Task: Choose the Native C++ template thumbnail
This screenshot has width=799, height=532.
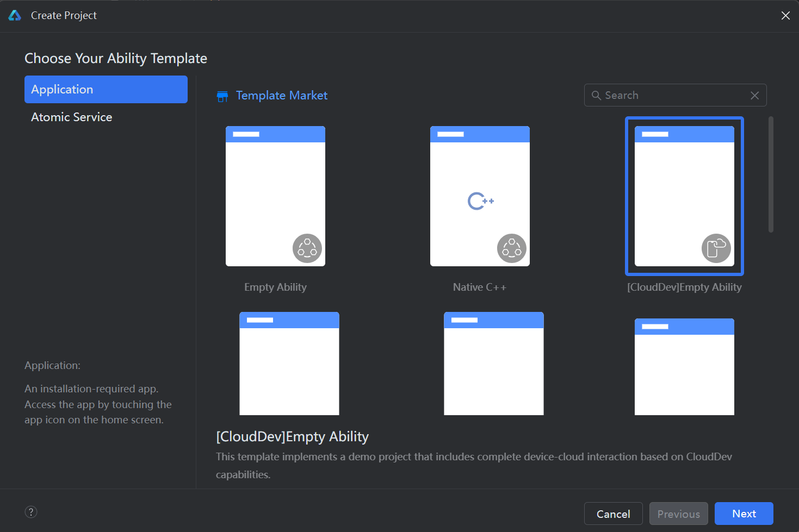Action: click(x=480, y=196)
